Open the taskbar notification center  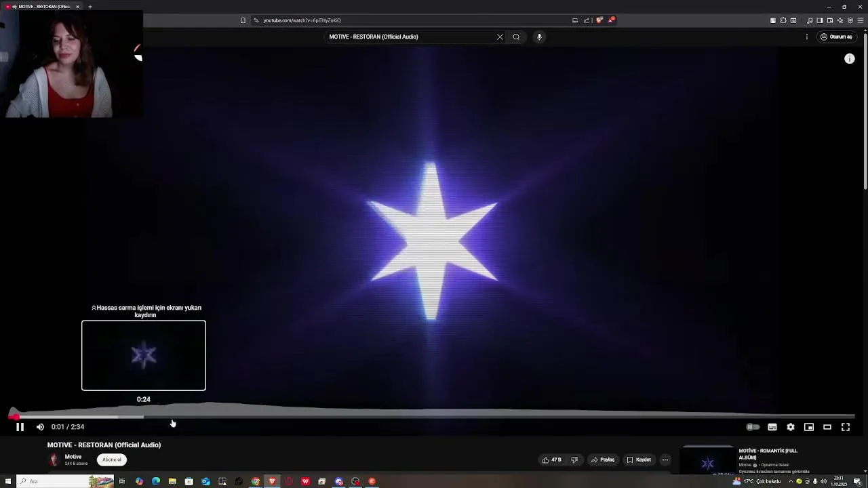(x=857, y=482)
